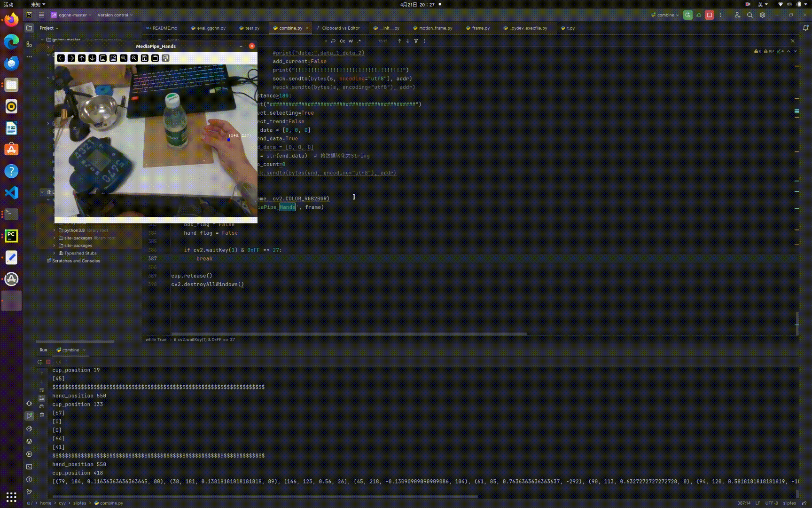Click the UTF-8 encoding in status bar
Image resolution: width=812 pixels, height=508 pixels.
point(771,503)
